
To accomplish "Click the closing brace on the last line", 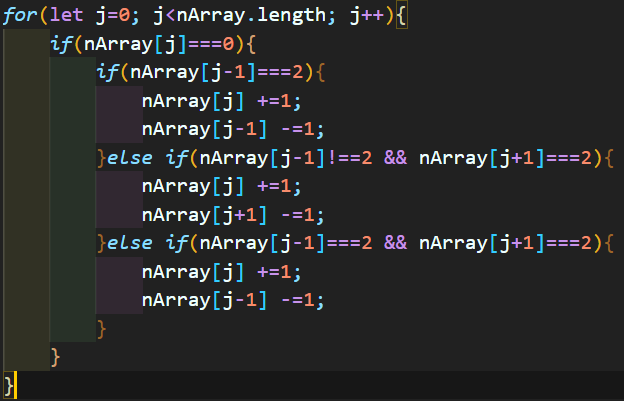I will [x=8, y=386].
